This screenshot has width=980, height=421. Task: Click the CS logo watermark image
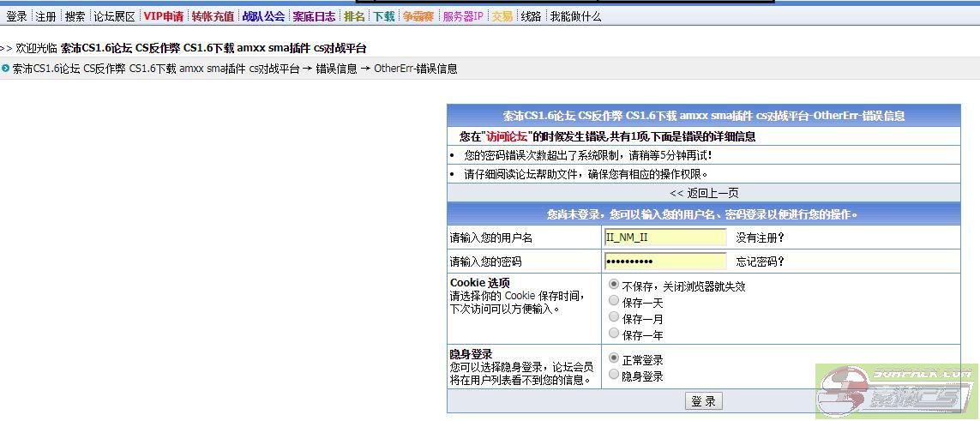tap(896, 393)
